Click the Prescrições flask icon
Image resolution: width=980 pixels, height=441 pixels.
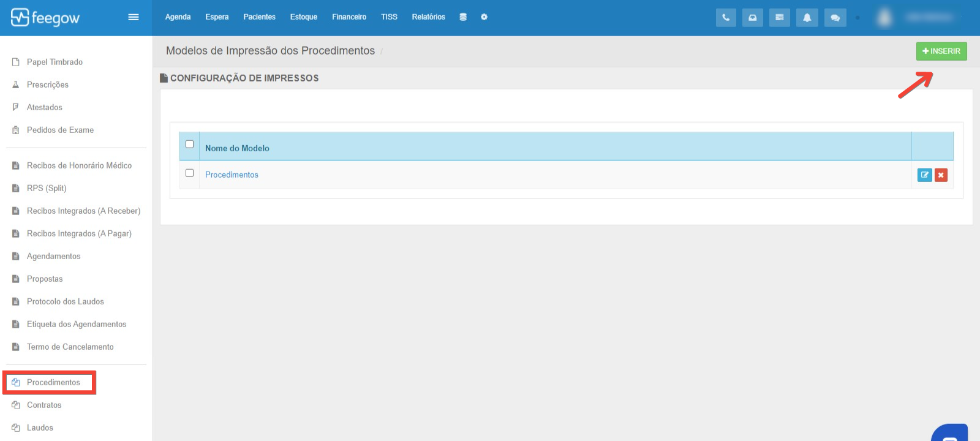(x=16, y=85)
